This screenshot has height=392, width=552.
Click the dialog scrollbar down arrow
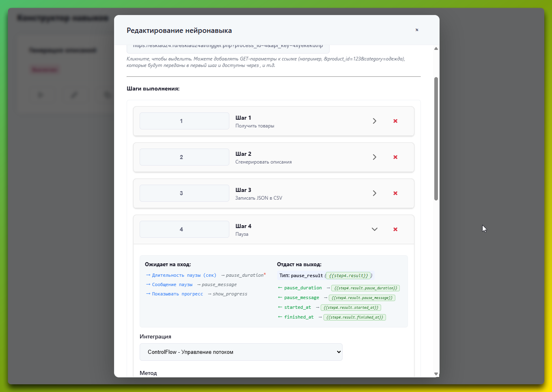click(x=436, y=374)
